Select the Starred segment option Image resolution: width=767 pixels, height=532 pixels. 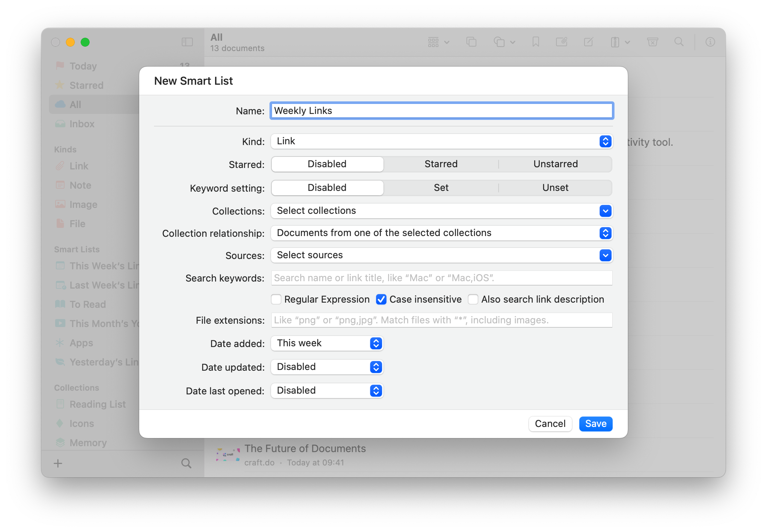tap(441, 164)
